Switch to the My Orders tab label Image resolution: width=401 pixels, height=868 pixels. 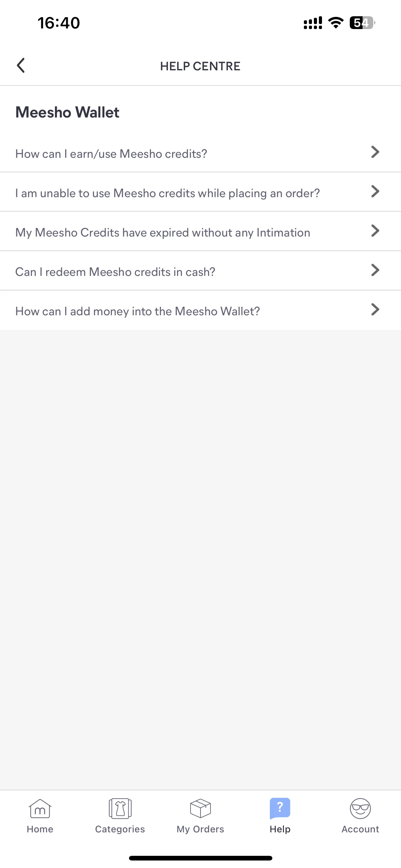click(200, 829)
